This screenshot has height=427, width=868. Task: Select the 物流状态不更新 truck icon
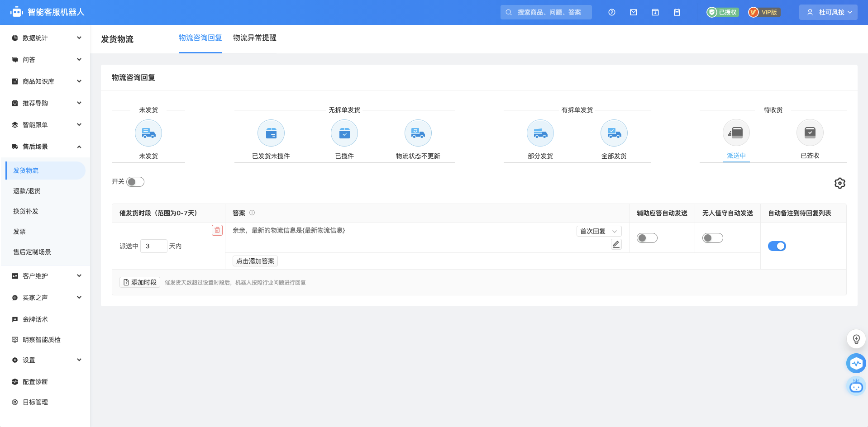pyautogui.click(x=418, y=133)
